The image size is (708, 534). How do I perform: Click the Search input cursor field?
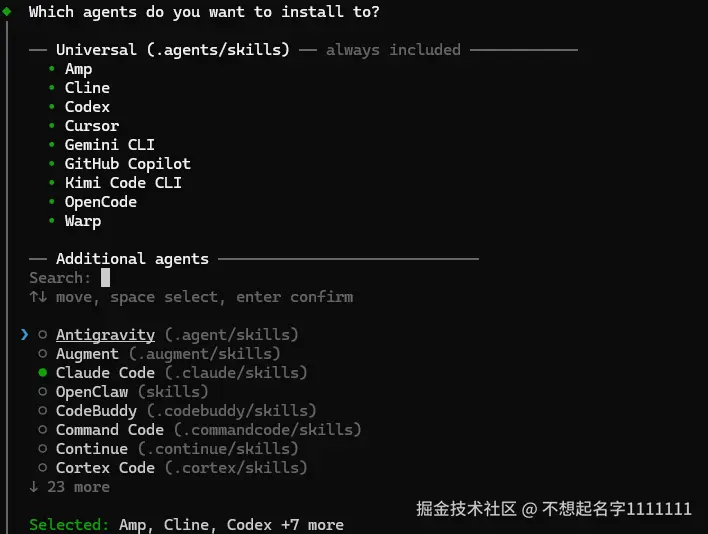[105, 278]
